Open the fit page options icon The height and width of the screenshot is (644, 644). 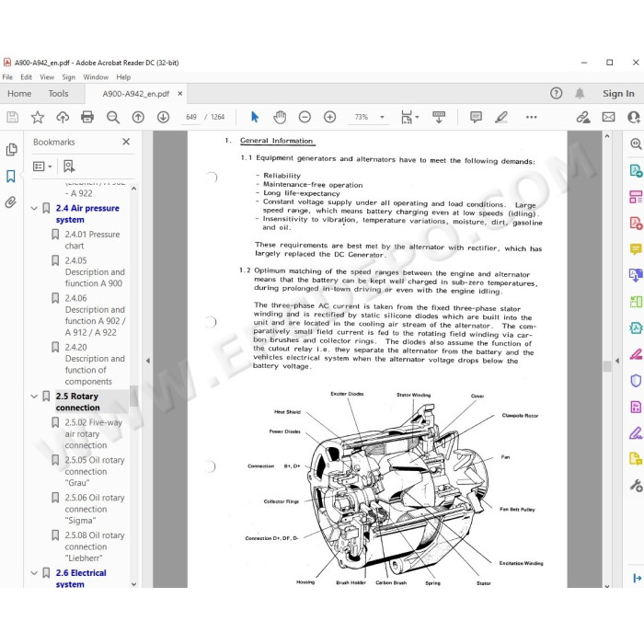[409, 117]
